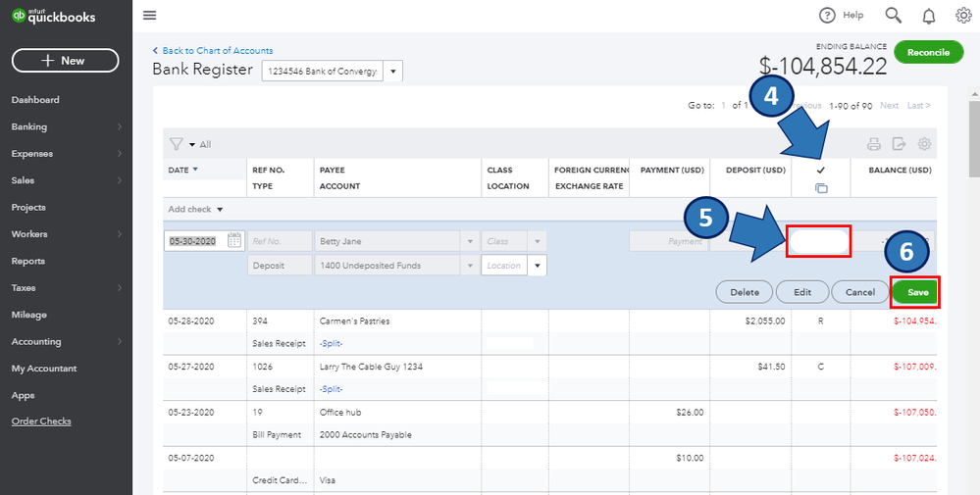Expand the bank account selector dropdown

click(393, 72)
